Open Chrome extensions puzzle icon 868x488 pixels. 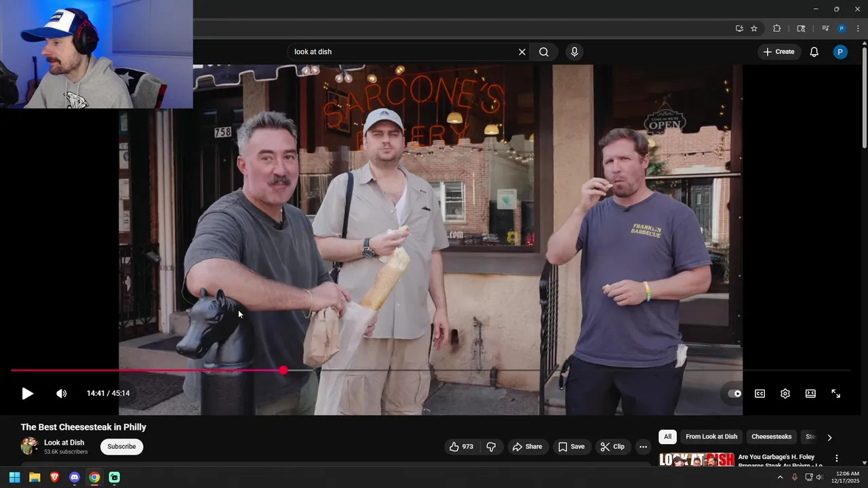point(776,28)
